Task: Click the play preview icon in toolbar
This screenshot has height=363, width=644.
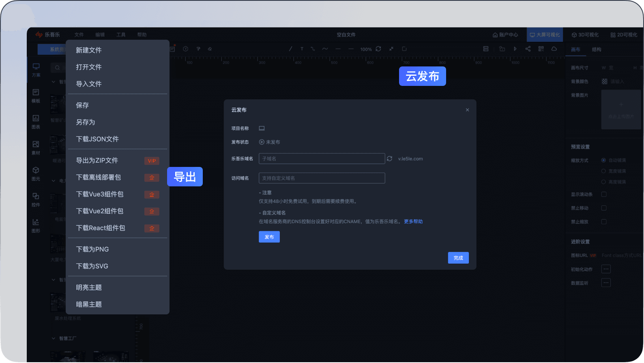Action: point(515,49)
